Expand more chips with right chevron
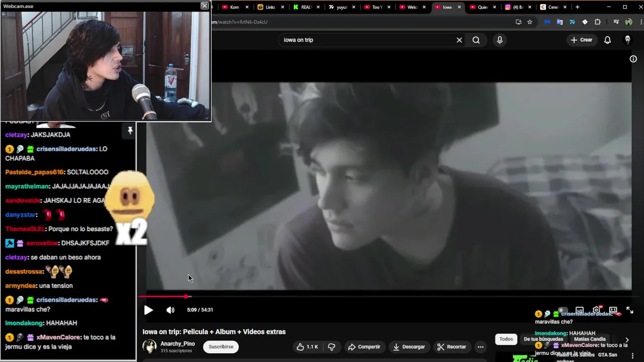 [627, 340]
